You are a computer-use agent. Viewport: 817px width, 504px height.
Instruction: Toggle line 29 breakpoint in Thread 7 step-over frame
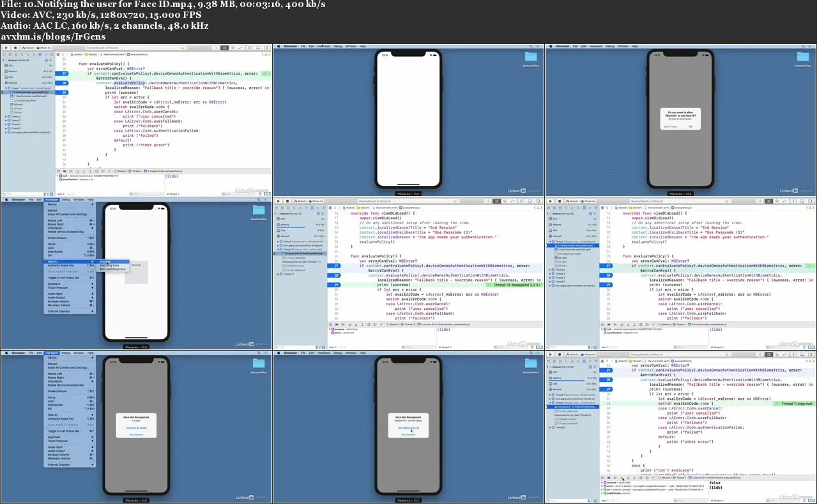(606, 389)
